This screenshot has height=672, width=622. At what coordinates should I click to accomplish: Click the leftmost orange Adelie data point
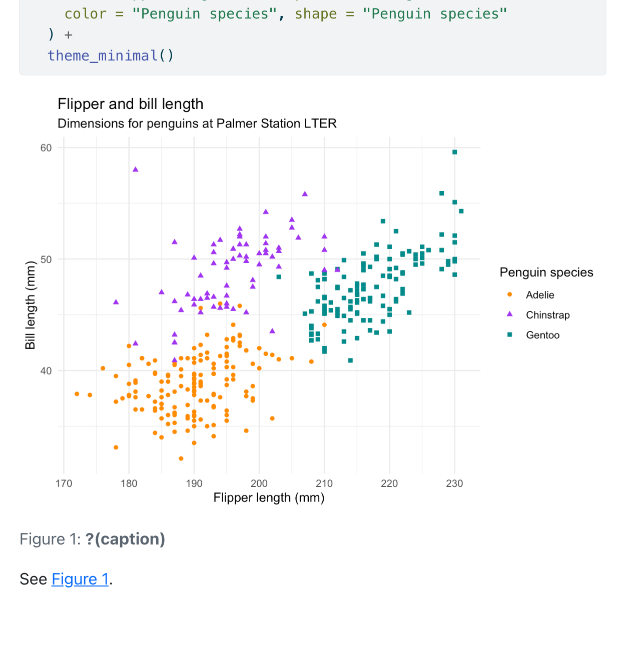click(77, 394)
